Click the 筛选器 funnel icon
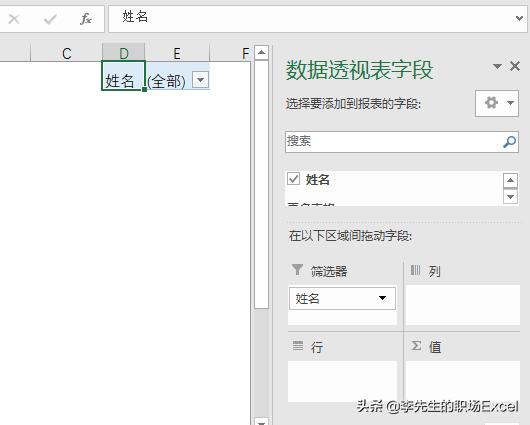The image size is (530, 425). click(x=297, y=269)
